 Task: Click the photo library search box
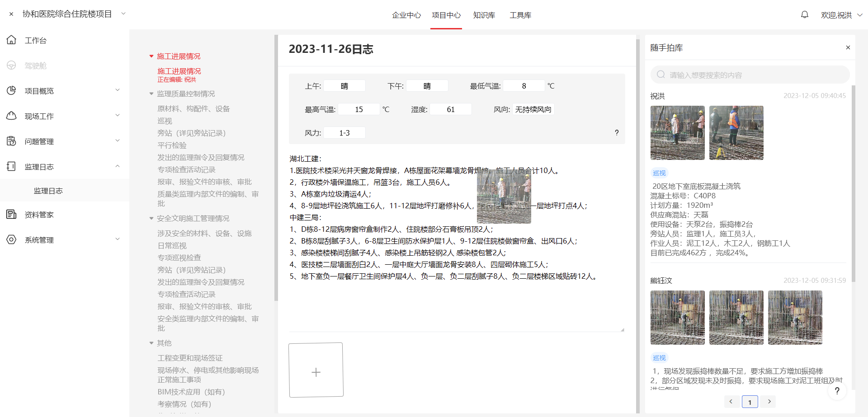pyautogui.click(x=750, y=75)
